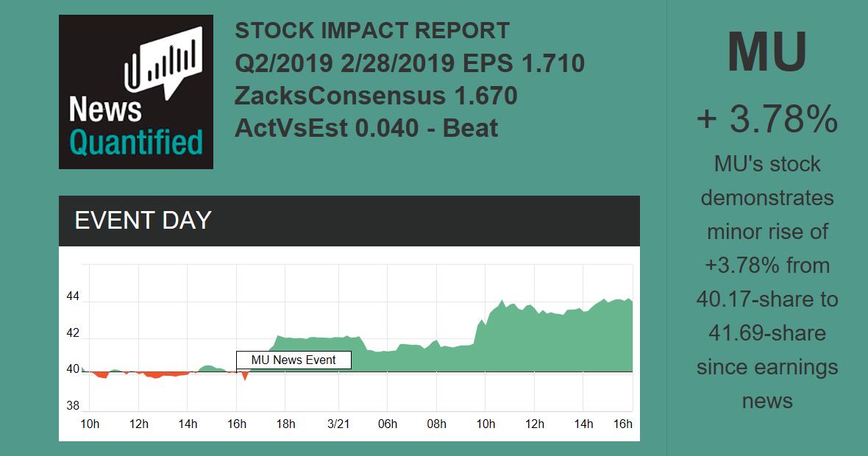Click the 42 price axis label
The width and height of the screenshot is (868, 456).
click(72, 333)
